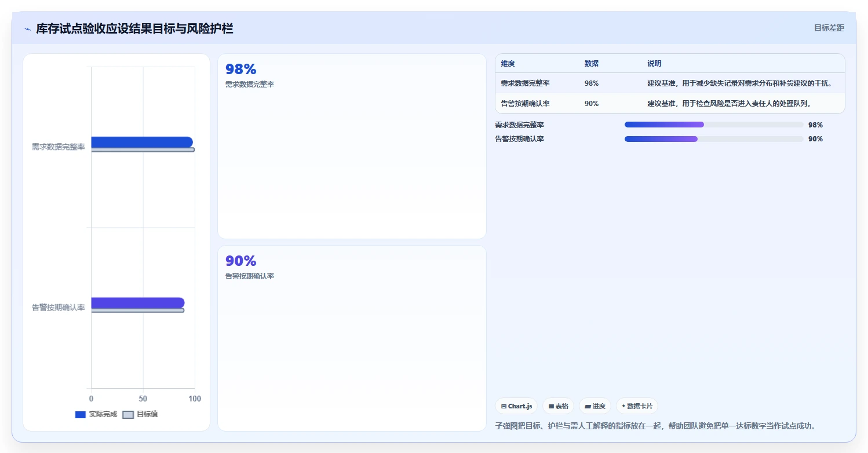868x453 pixels.
Task: Click the purple 告警按期确认率 actual bar
Action: click(x=138, y=302)
